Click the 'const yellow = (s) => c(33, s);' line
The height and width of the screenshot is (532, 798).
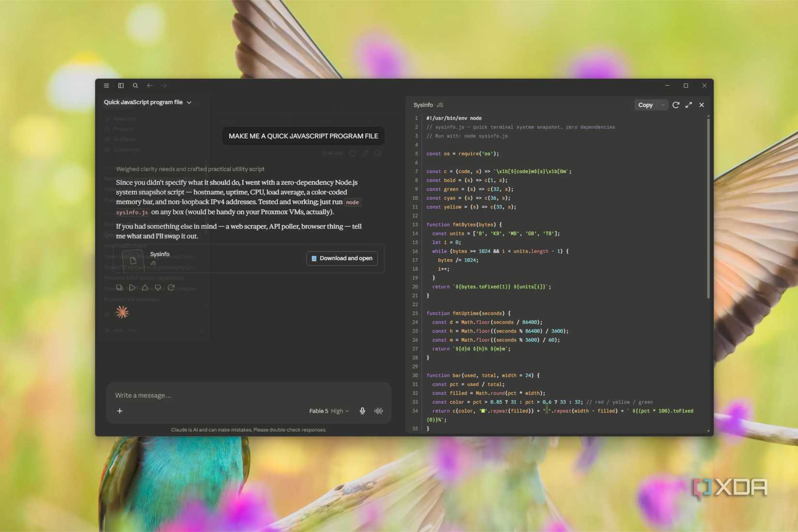(471, 207)
